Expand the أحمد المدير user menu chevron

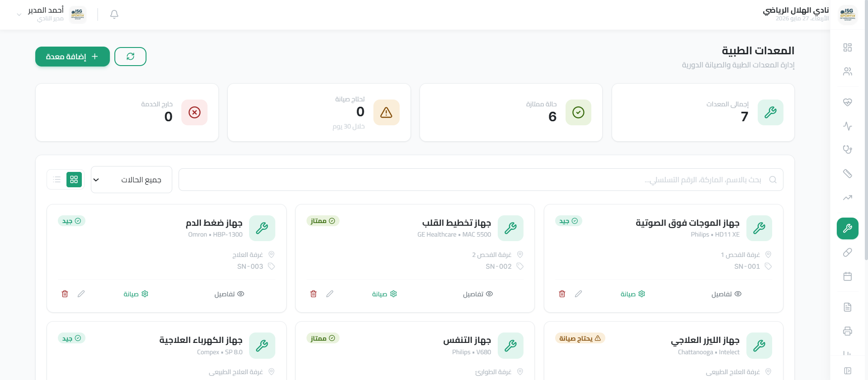(19, 14)
